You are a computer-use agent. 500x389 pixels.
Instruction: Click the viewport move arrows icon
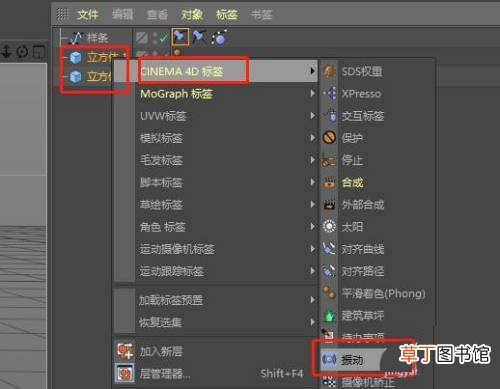point(6,52)
